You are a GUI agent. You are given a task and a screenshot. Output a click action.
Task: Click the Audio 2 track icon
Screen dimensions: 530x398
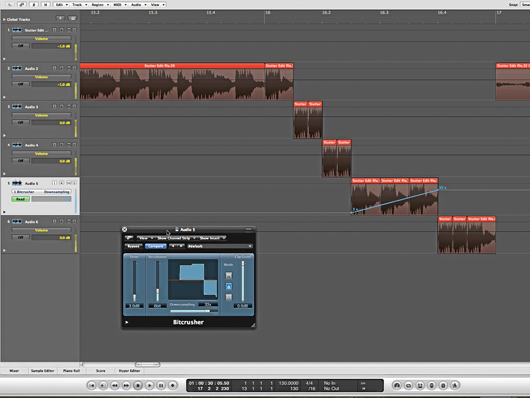17,68
